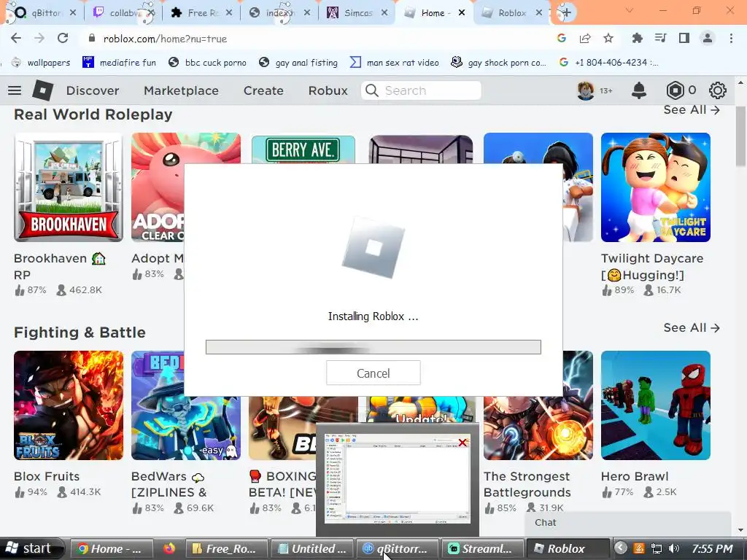Screen dimensions: 747x560
Task: Open the BedWars game thumbnail
Action: pos(158,405)
